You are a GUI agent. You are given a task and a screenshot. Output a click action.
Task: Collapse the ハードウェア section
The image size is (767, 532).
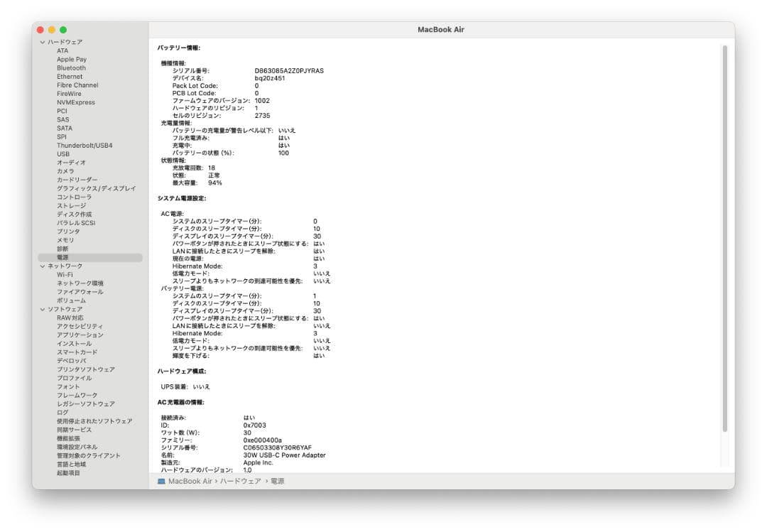click(x=43, y=42)
